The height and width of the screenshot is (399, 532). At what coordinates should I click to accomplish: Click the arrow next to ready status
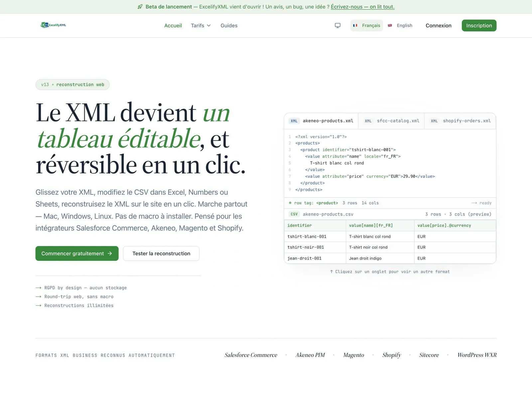tap(474, 203)
